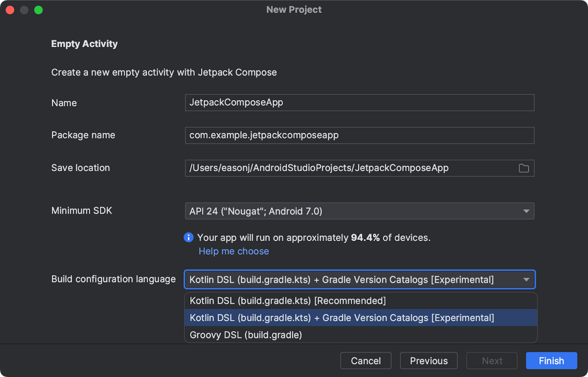The height and width of the screenshot is (377, 588).
Task: Open the Minimum SDK dropdown
Action: (x=359, y=211)
